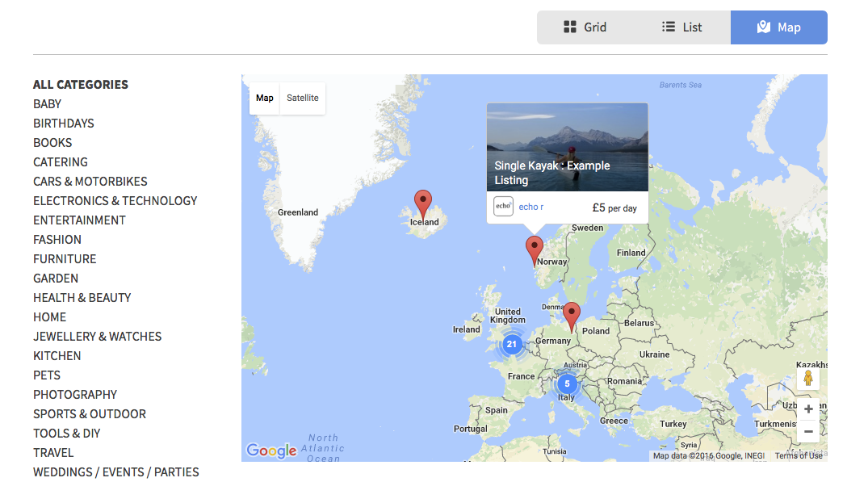The width and height of the screenshot is (868, 482).
Task: Click the Greenland label on the map
Action: click(x=298, y=212)
